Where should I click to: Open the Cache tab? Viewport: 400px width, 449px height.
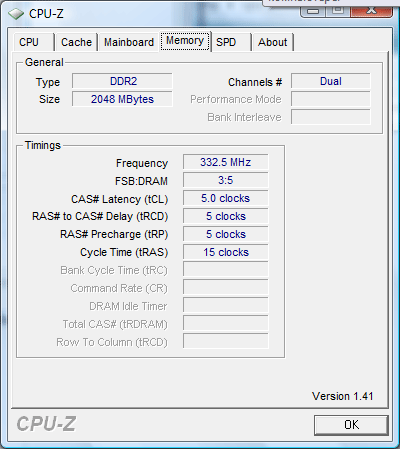76,42
